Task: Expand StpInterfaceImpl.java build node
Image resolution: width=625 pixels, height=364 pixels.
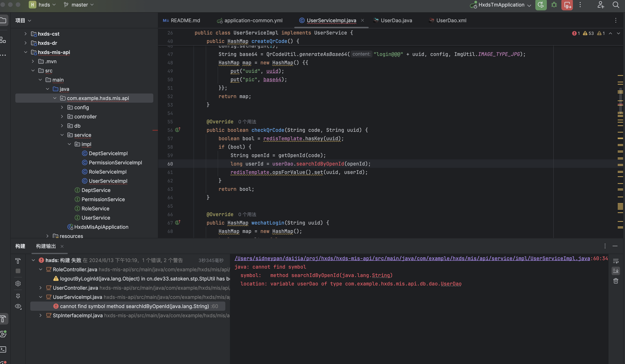Action: (x=40, y=315)
